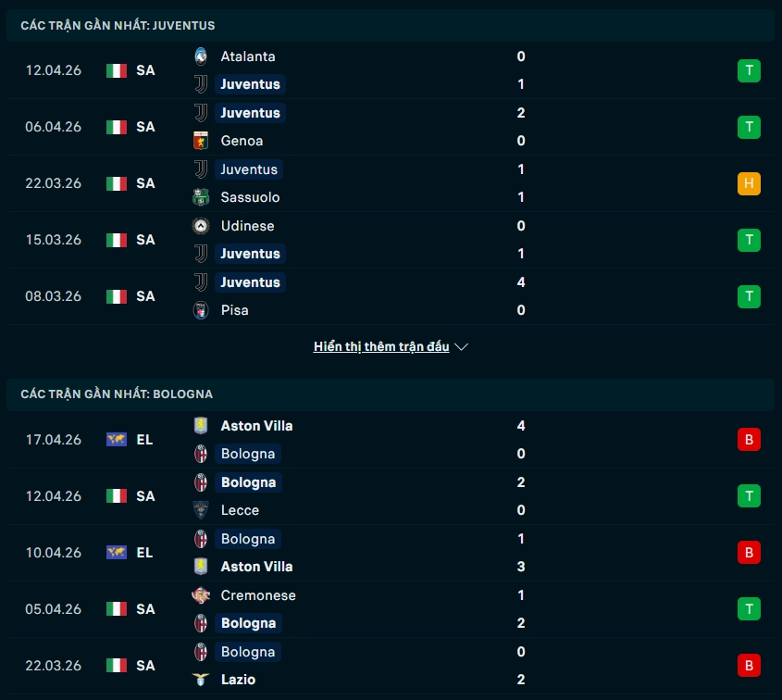Select the 'Các trận gần nhất: Bologna' header

pyautogui.click(x=117, y=394)
